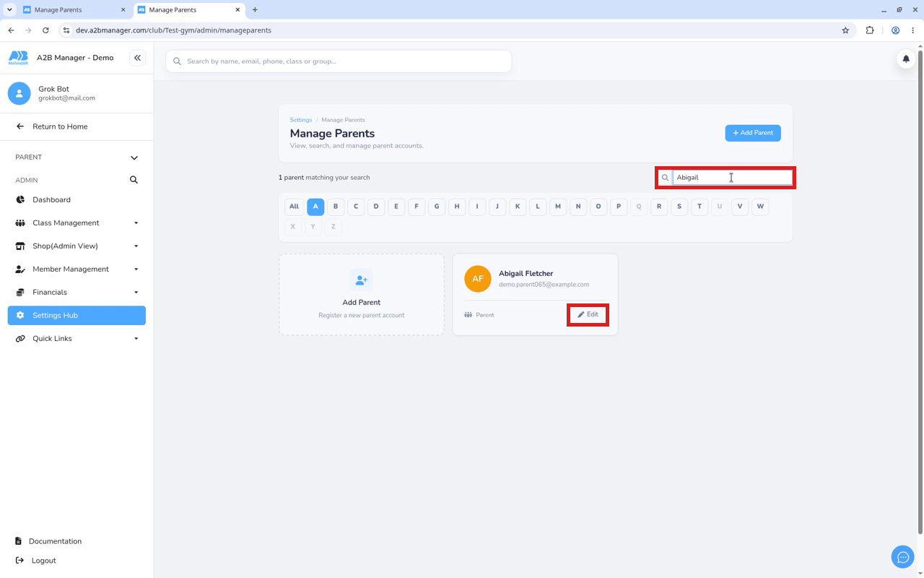Click the AF avatar for Abigail Fletcher
The height and width of the screenshot is (578, 924).
[478, 279]
